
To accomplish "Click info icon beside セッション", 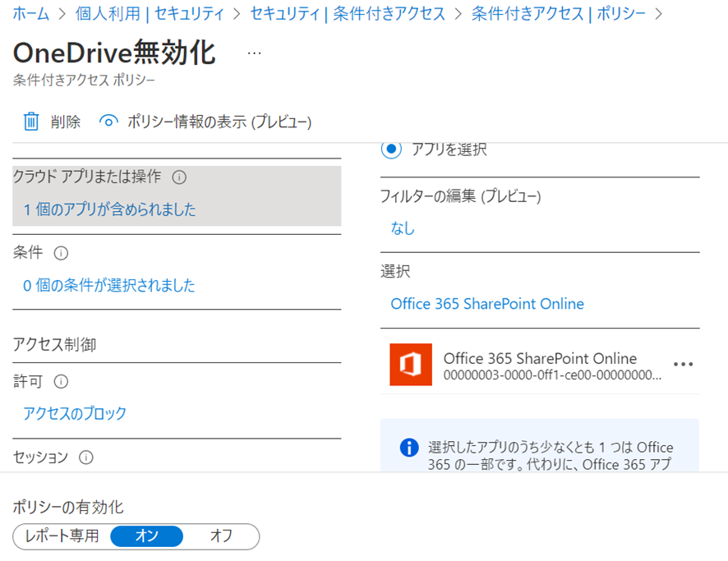I will 86,458.
